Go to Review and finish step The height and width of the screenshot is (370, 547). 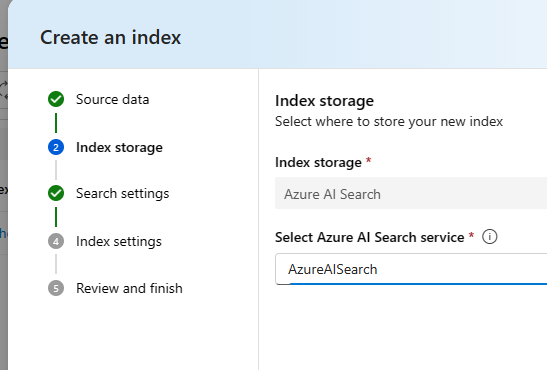[129, 288]
